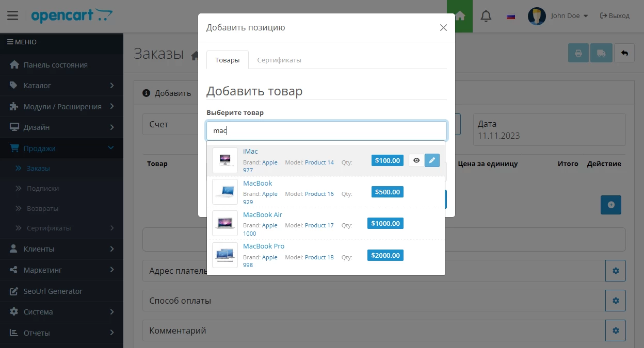
Task: Click the $500.00 price badge
Action: (x=388, y=192)
